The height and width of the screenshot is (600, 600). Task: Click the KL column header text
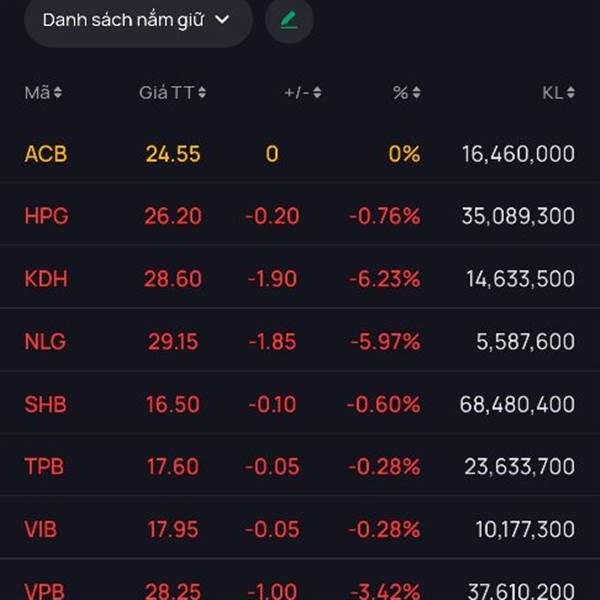(552, 93)
